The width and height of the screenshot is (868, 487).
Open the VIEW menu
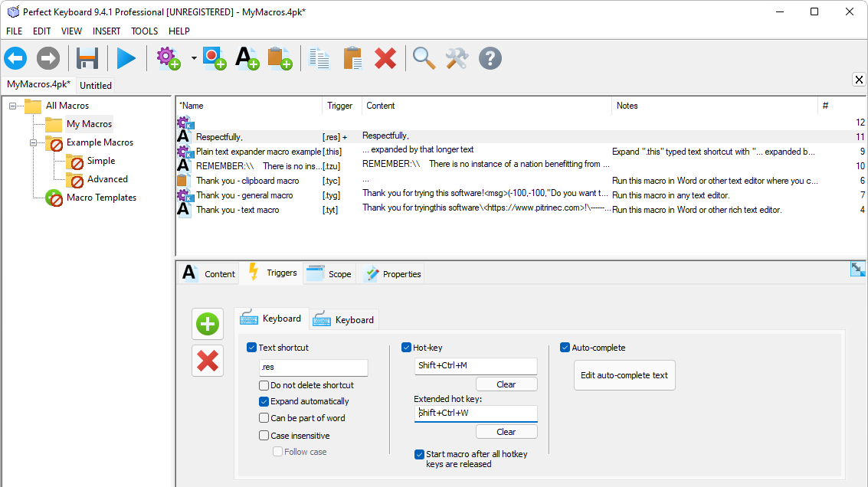click(71, 31)
